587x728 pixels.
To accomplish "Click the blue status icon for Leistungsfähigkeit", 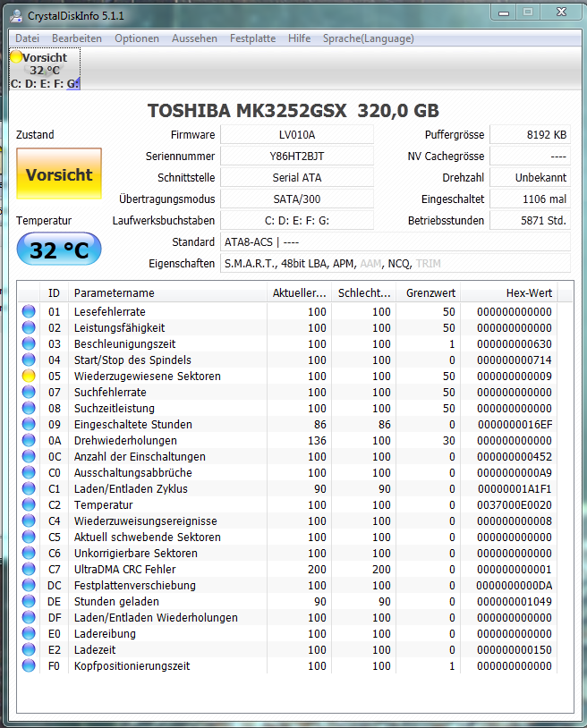I will (x=29, y=327).
